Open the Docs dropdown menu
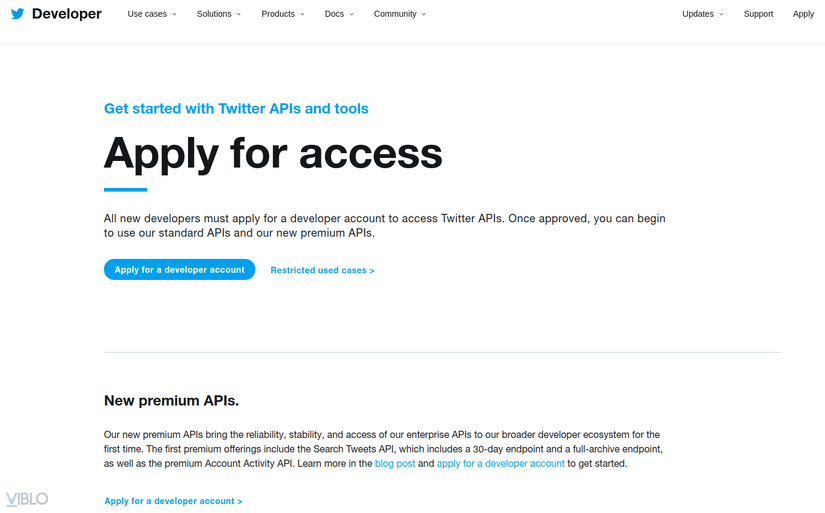The height and width of the screenshot is (513, 825). click(x=339, y=14)
